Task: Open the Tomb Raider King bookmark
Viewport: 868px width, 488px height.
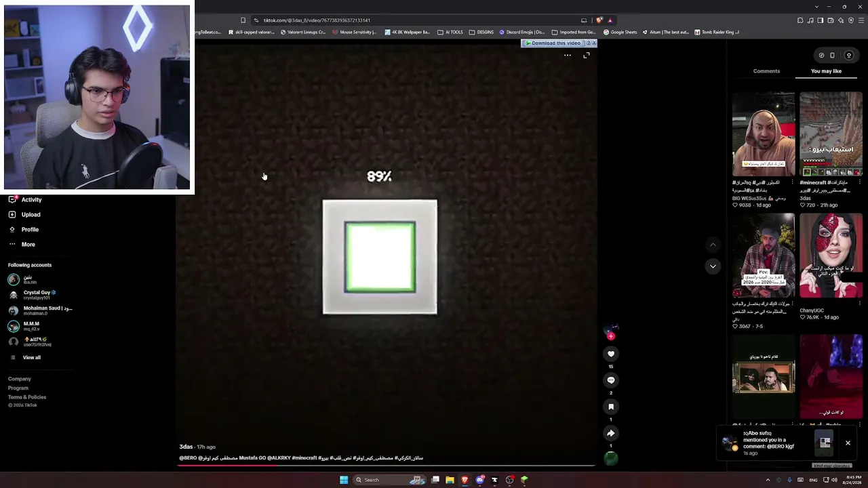Action: click(716, 32)
